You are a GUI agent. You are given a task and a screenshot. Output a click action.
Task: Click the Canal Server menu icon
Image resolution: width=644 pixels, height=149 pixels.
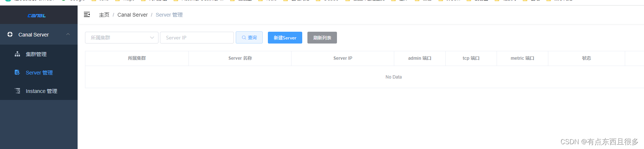point(10,34)
